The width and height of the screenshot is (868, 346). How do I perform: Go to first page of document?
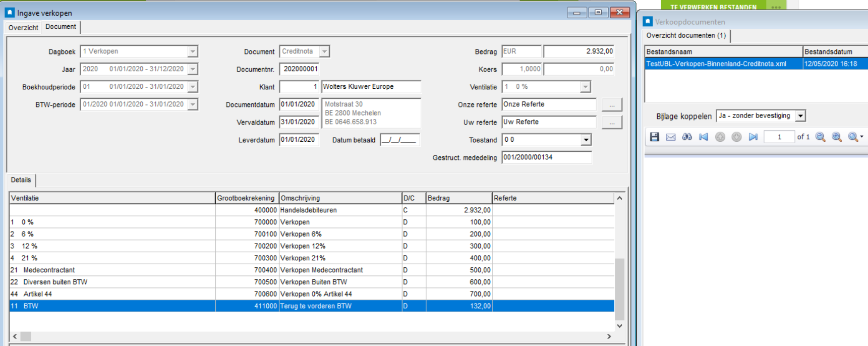(x=704, y=137)
